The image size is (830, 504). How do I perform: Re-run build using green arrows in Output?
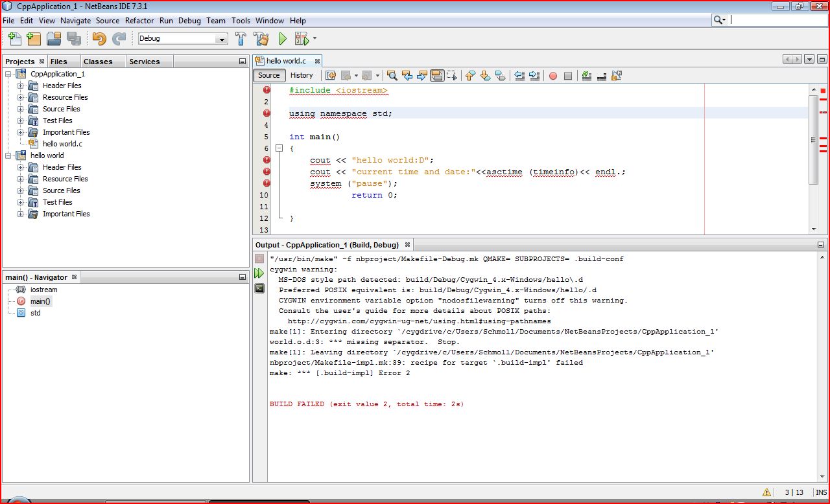pos(259,273)
